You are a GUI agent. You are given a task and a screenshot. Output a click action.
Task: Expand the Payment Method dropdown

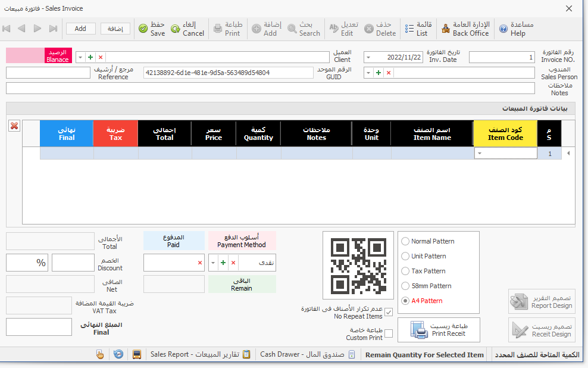[213, 263]
